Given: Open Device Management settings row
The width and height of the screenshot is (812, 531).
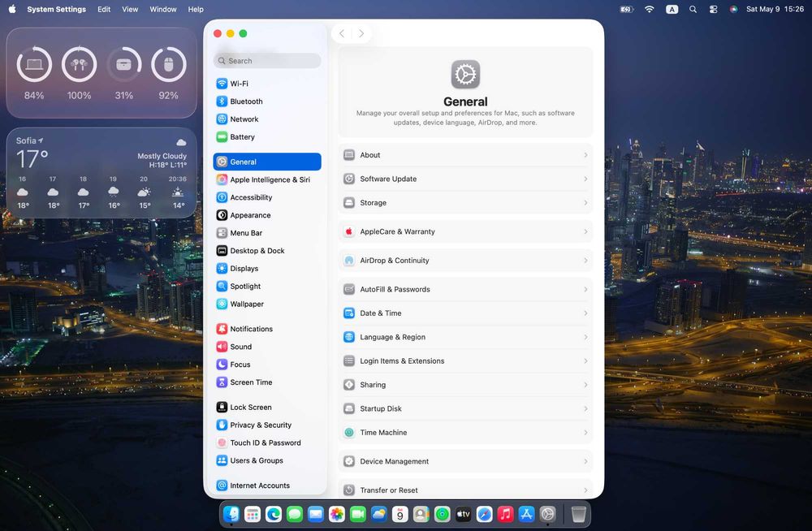Looking at the screenshot, I should pos(465,462).
